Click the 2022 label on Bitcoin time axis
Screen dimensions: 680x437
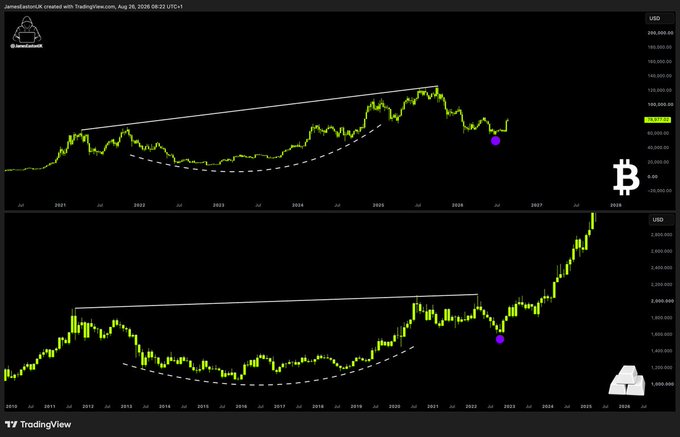point(139,205)
